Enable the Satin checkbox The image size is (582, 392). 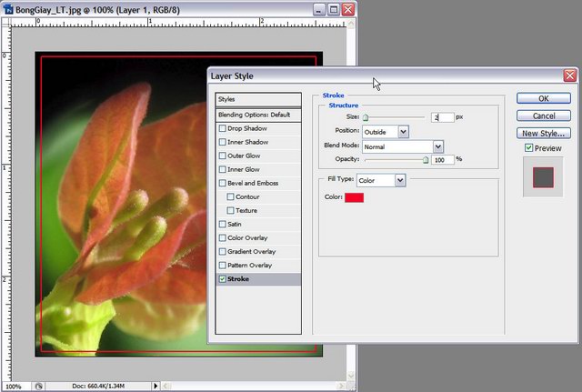[x=223, y=225]
